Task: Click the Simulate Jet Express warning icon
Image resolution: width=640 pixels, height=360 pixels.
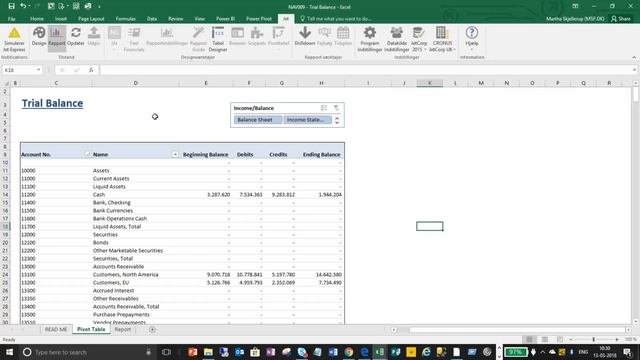Action: (x=14, y=33)
